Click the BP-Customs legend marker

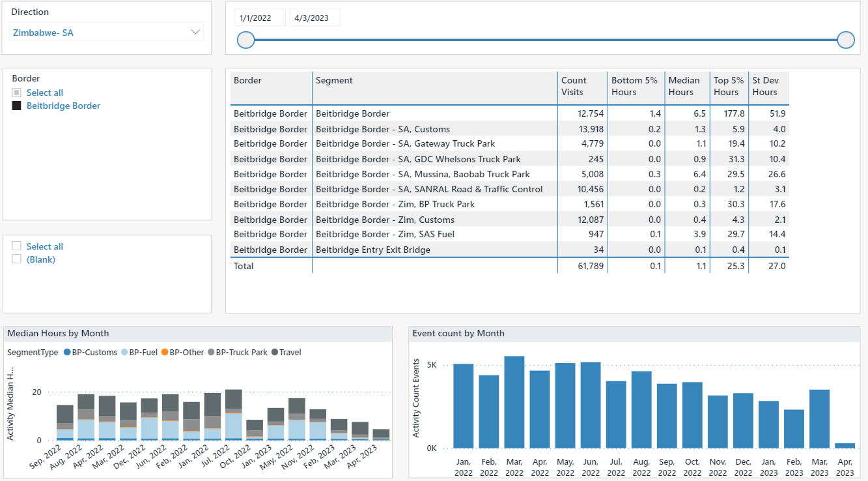(67, 353)
